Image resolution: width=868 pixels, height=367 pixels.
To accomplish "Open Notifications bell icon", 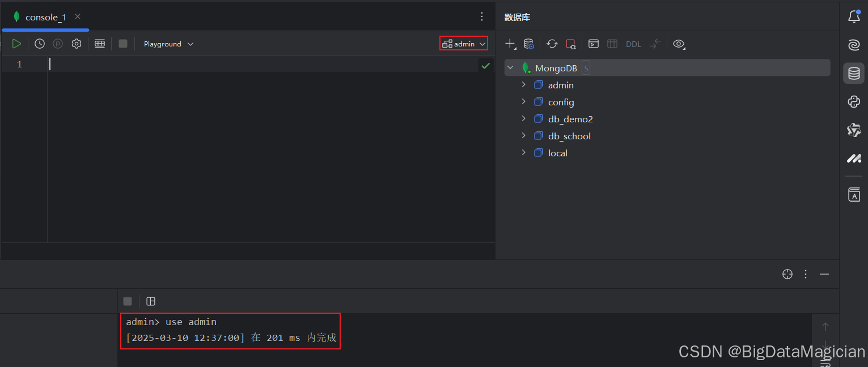I will [x=854, y=17].
